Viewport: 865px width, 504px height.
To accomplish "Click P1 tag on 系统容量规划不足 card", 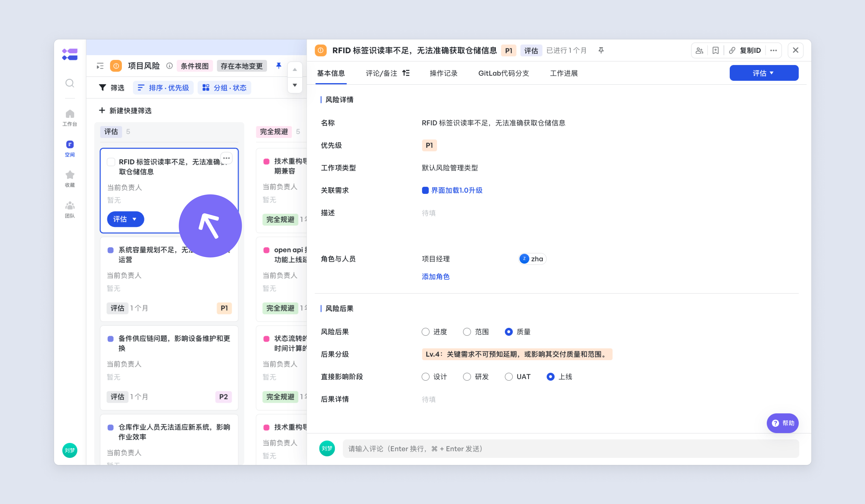I will tap(224, 308).
